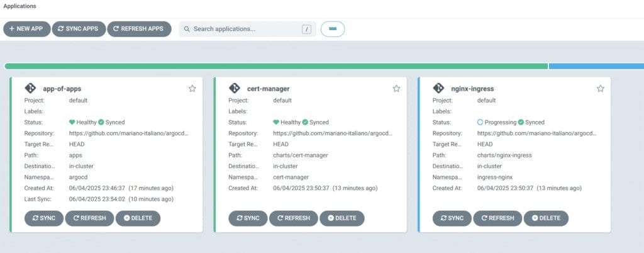The height and width of the screenshot is (253, 644).
Task: Star the nginx-ingress application
Action: point(601,89)
